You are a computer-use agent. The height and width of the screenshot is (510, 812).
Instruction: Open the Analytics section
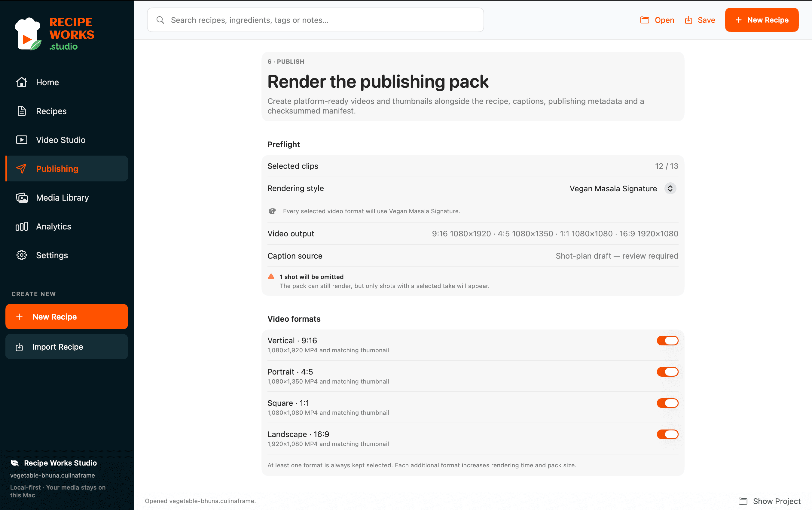point(67,226)
